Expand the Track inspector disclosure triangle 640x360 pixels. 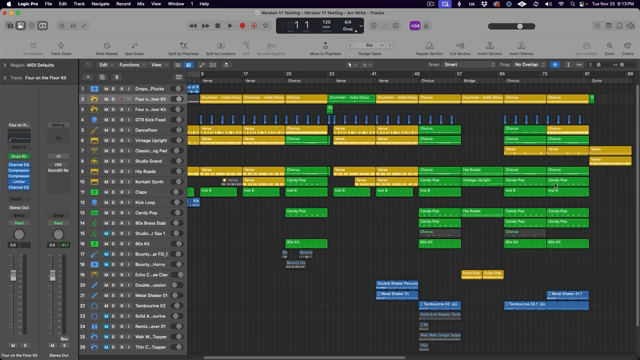pyautogui.click(x=5, y=78)
